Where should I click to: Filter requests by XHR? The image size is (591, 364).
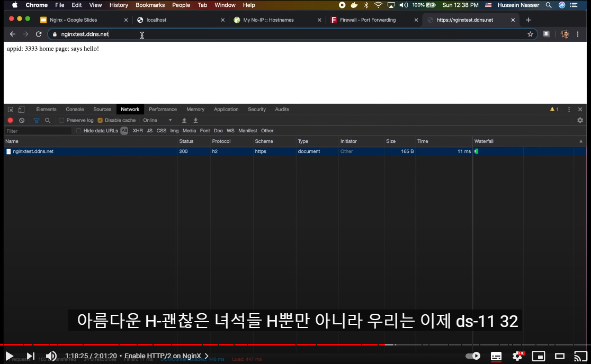138,131
